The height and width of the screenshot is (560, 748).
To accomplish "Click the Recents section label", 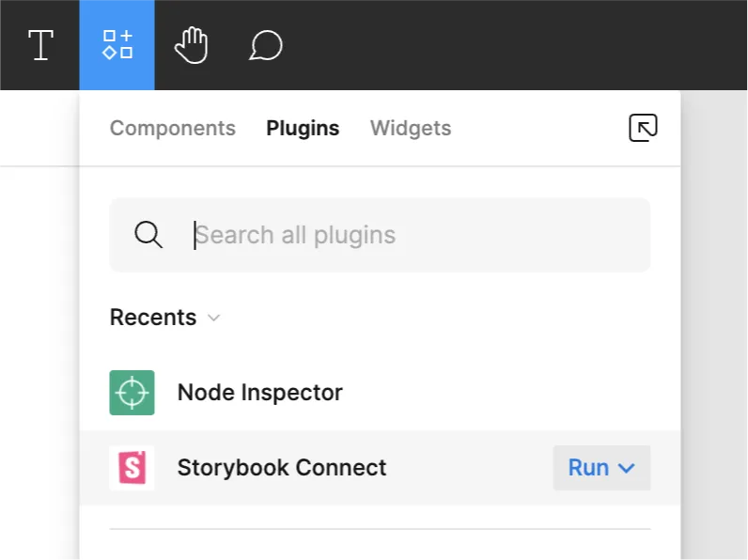I will click(x=152, y=318).
